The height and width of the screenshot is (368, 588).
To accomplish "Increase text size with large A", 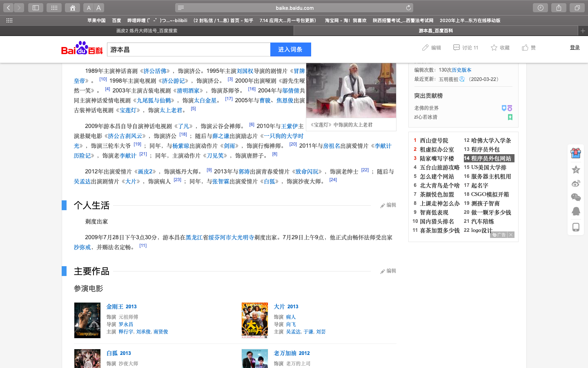I will [x=99, y=8].
